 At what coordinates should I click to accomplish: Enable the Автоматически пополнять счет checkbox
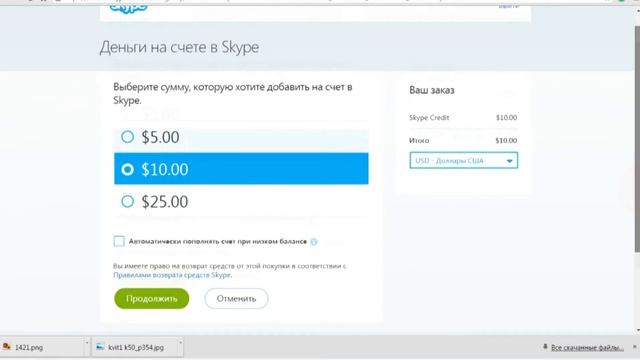[x=119, y=241]
